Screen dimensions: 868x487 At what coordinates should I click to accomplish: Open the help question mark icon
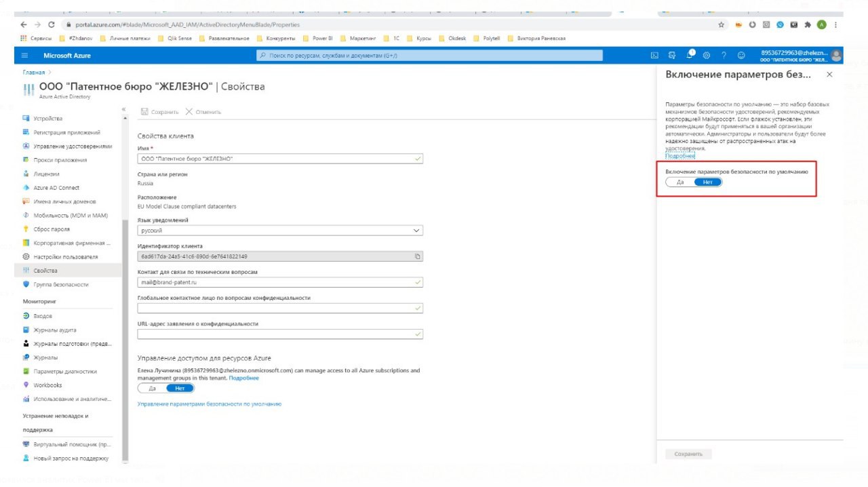pos(724,56)
